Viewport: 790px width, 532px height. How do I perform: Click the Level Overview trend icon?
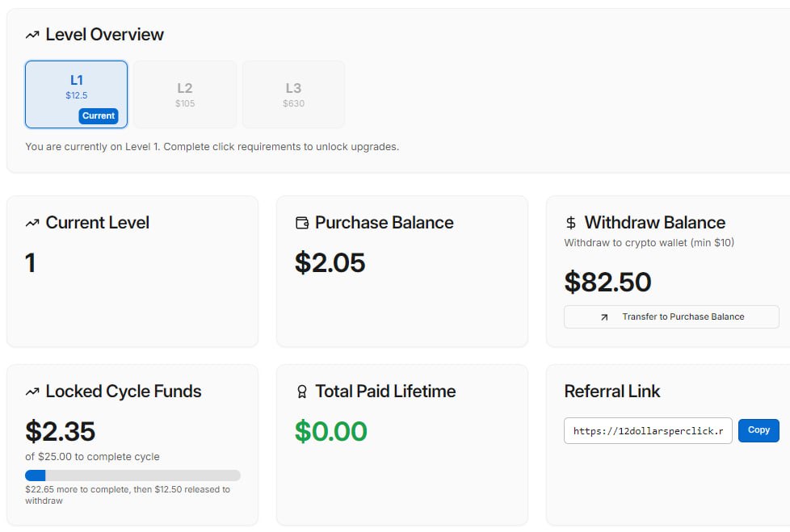coord(32,35)
